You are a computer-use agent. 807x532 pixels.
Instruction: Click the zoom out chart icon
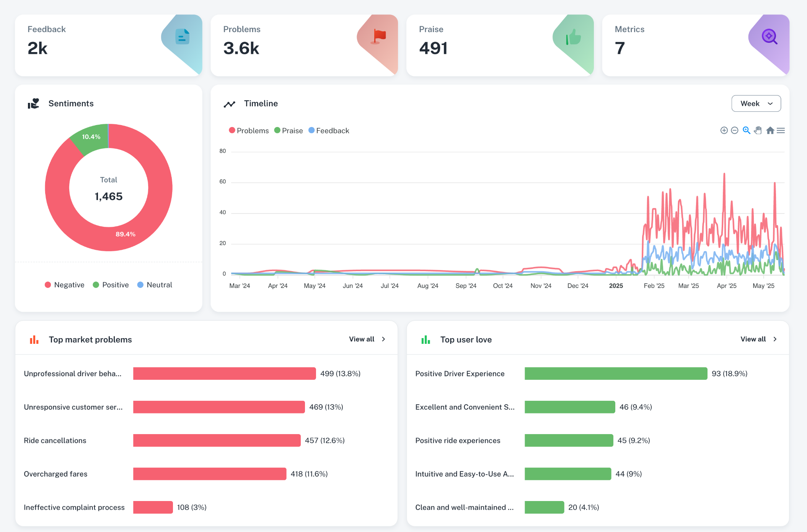[x=734, y=130]
